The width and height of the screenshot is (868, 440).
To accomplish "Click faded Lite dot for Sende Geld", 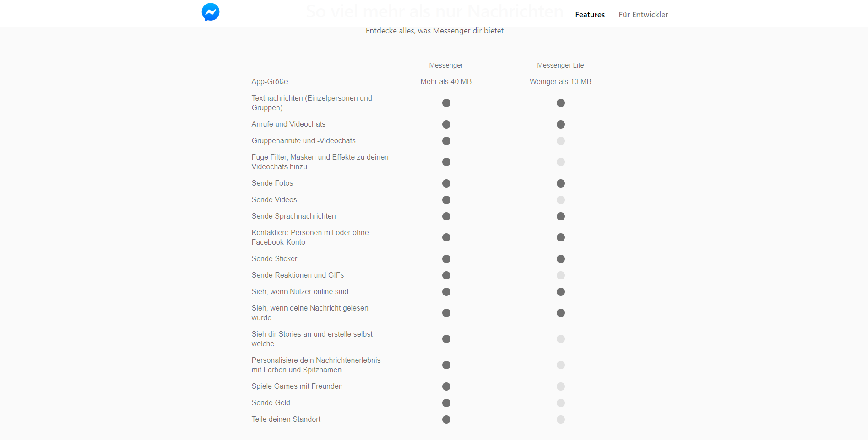I will pos(561,403).
